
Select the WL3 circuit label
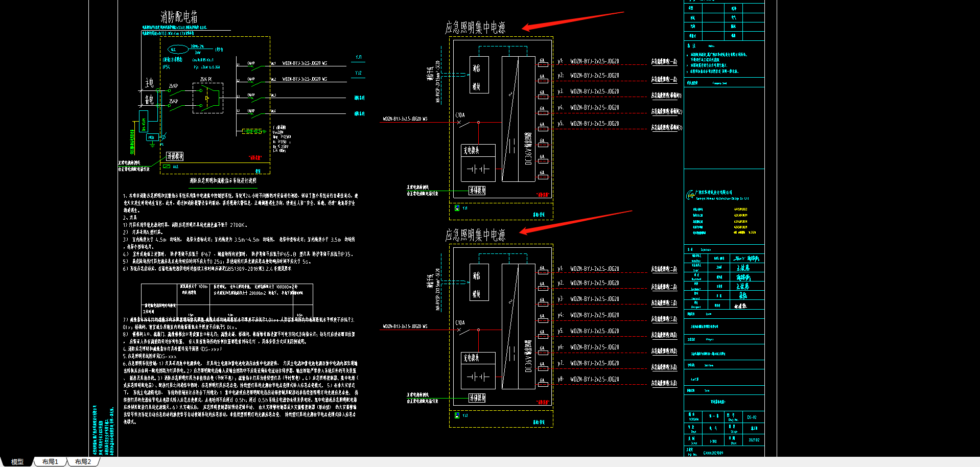pyautogui.click(x=273, y=95)
